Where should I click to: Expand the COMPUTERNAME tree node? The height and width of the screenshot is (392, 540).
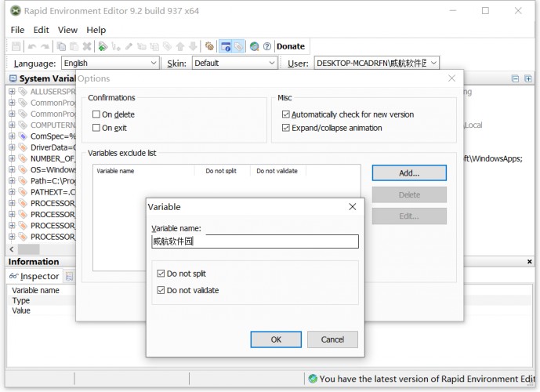point(12,125)
